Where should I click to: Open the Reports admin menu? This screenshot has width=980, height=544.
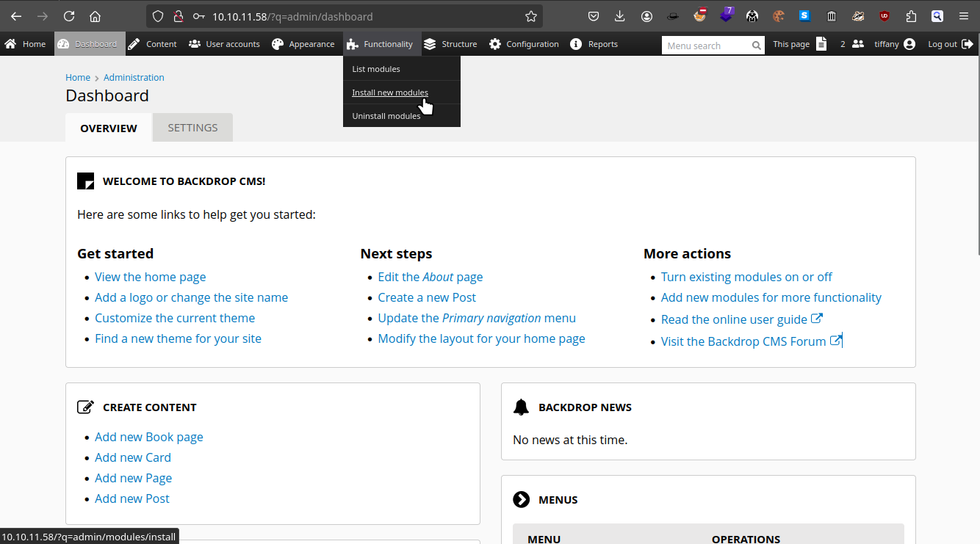click(x=594, y=44)
